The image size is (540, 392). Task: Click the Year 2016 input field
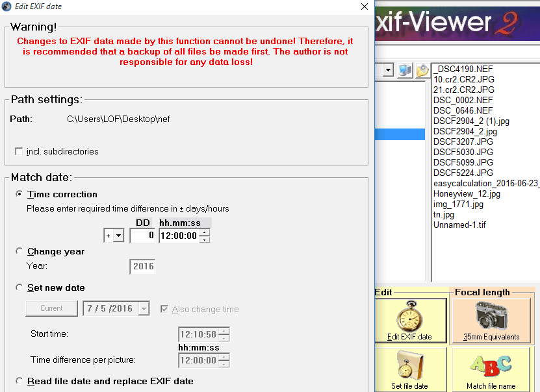point(142,267)
